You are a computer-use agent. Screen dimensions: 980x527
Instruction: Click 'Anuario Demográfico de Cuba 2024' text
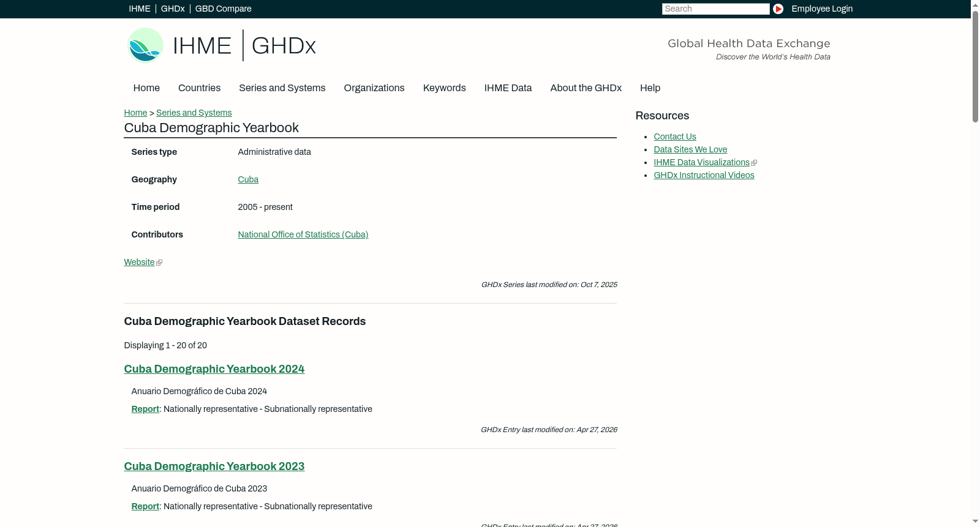point(199,391)
